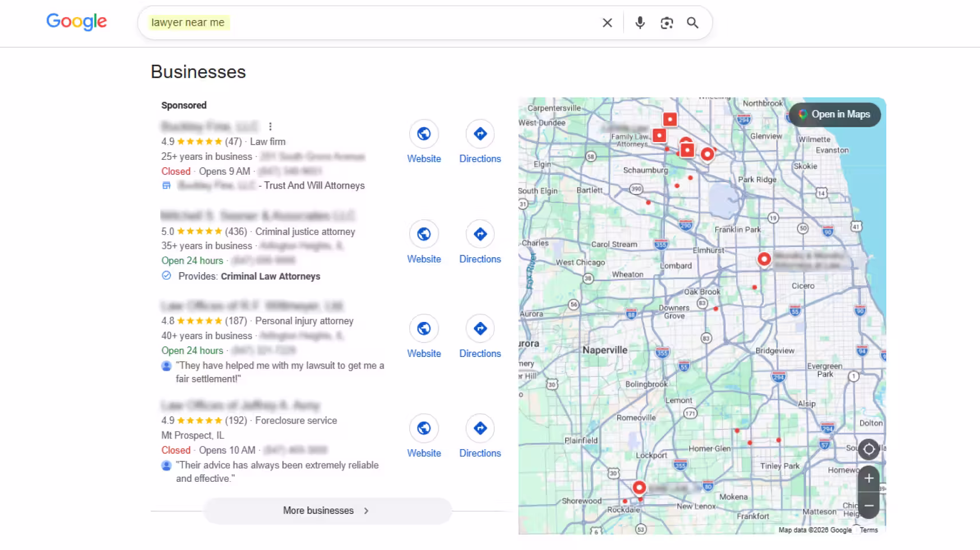This screenshot has width=980, height=550.
Task: Click the Naperville label on the map
Action: point(605,350)
